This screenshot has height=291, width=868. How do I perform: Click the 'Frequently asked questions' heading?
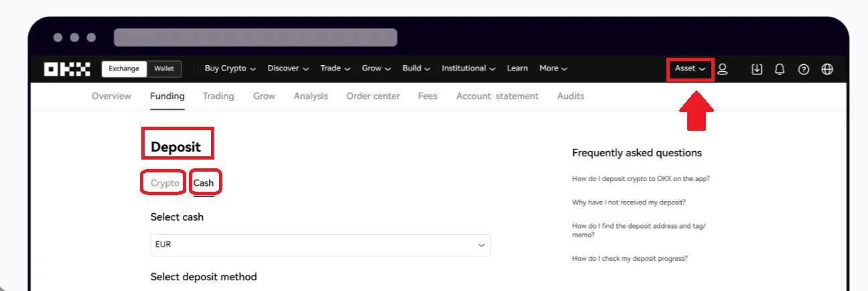pos(637,153)
